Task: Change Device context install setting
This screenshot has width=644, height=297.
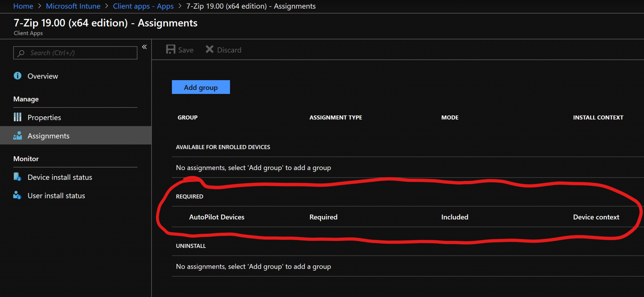Action: coord(596,217)
